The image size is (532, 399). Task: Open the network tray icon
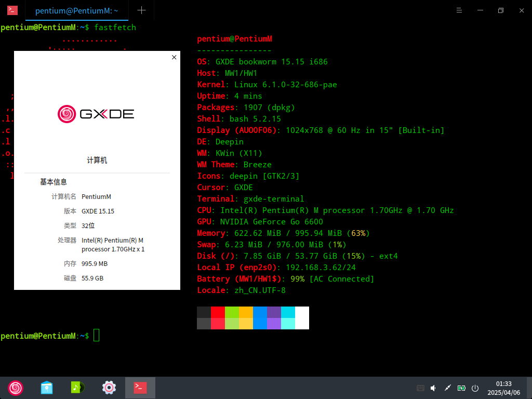pyautogui.click(x=448, y=388)
